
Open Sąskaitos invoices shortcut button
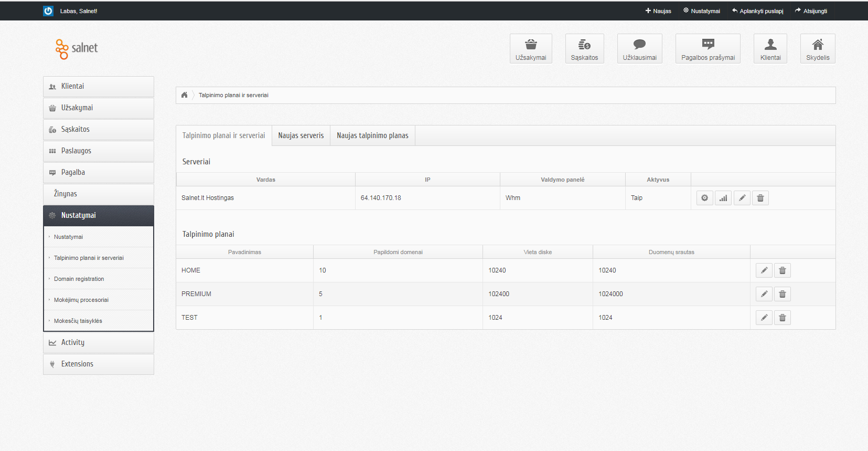point(584,49)
